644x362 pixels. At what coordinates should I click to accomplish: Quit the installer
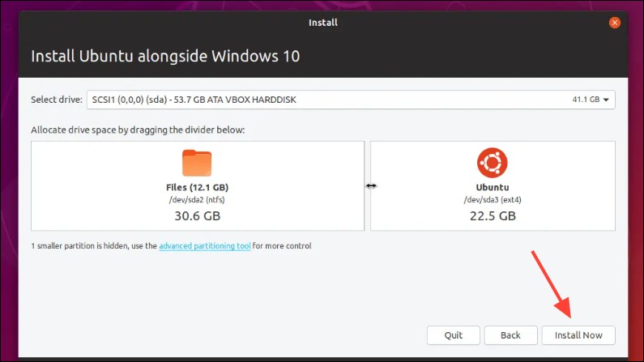(454, 335)
